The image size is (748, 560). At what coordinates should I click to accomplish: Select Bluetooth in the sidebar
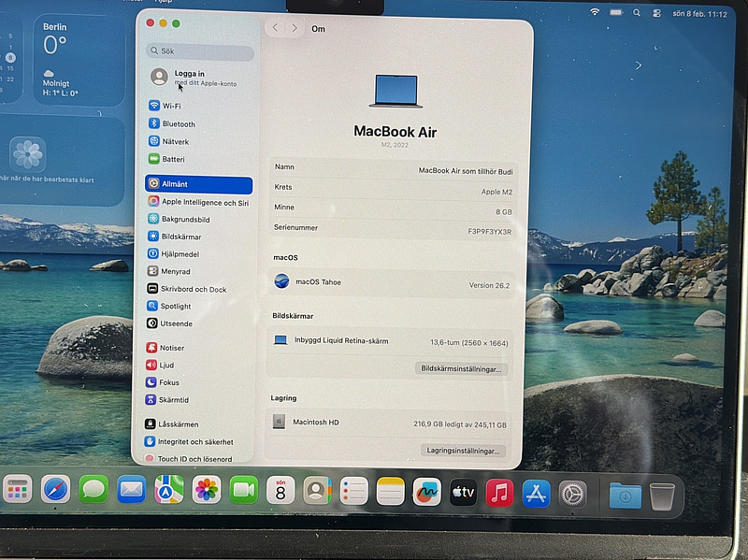(178, 123)
